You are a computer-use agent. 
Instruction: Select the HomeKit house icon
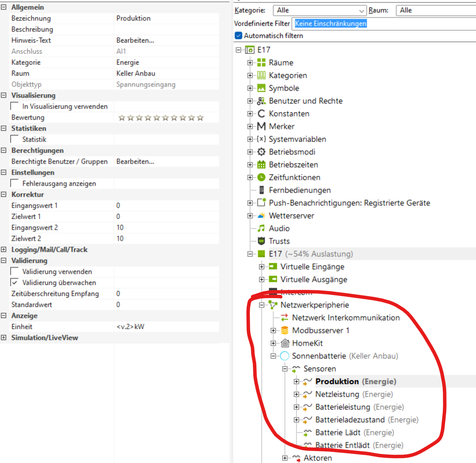tap(285, 343)
